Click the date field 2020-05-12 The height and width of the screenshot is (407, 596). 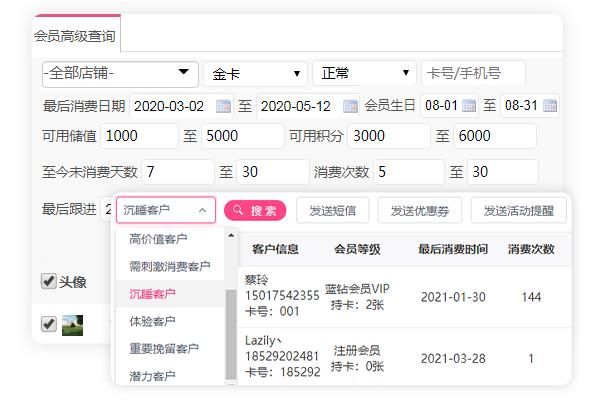[308, 106]
